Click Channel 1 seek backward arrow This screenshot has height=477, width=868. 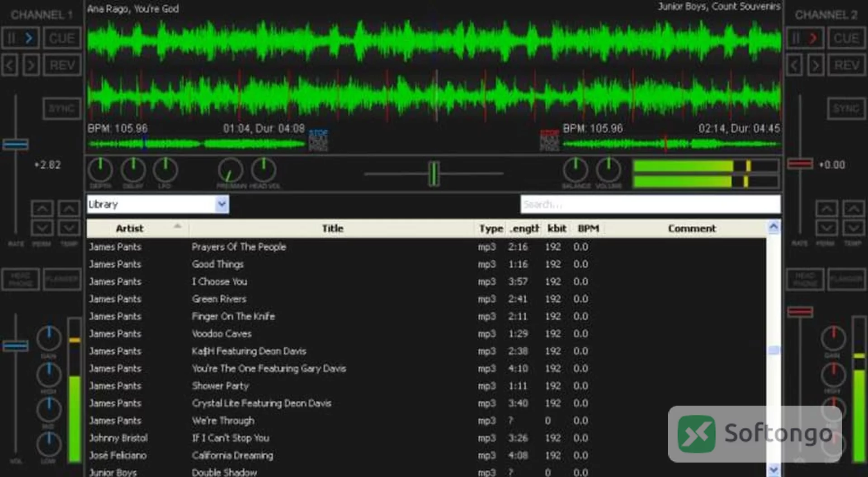pos(10,65)
